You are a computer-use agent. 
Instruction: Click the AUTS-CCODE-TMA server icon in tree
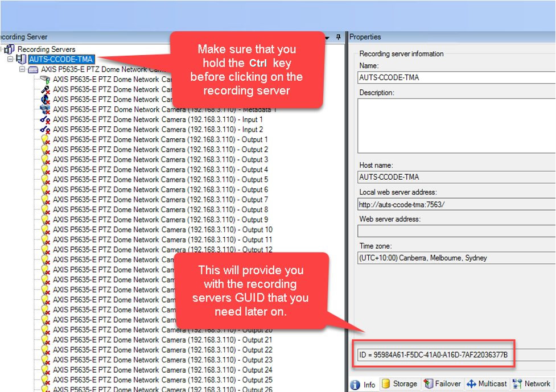click(22, 59)
